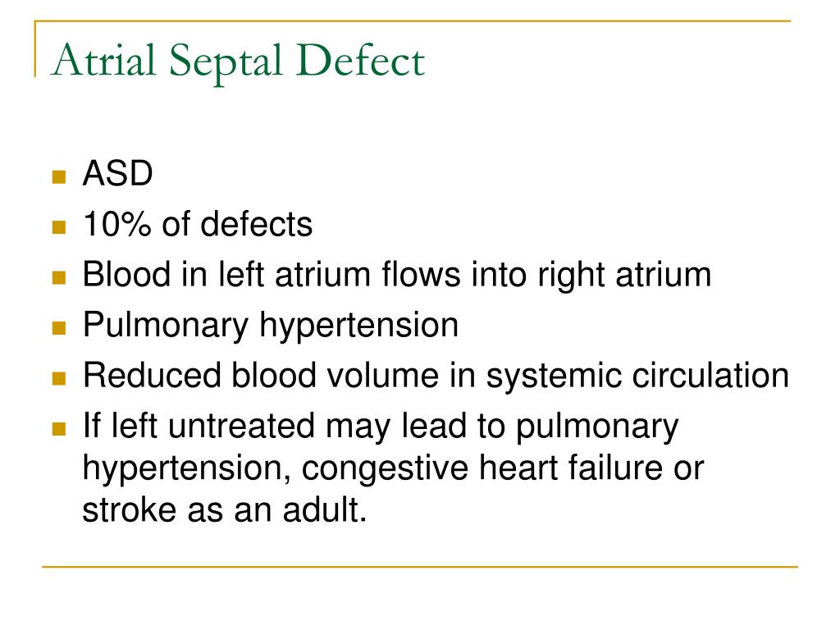This screenshot has width=840, height=630.
Task: Click the bullet marker before 'Reduced blood volume'
Action: click(59, 378)
